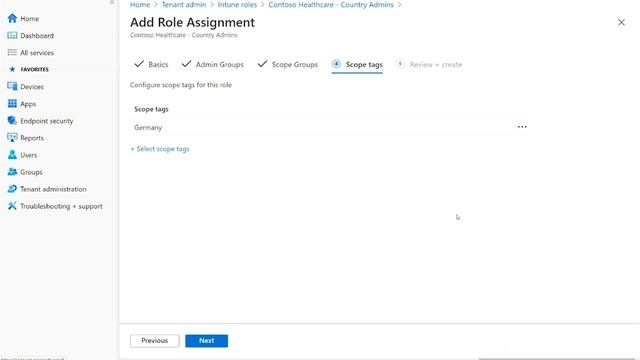Open the Apps grid icon

pos(12,104)
